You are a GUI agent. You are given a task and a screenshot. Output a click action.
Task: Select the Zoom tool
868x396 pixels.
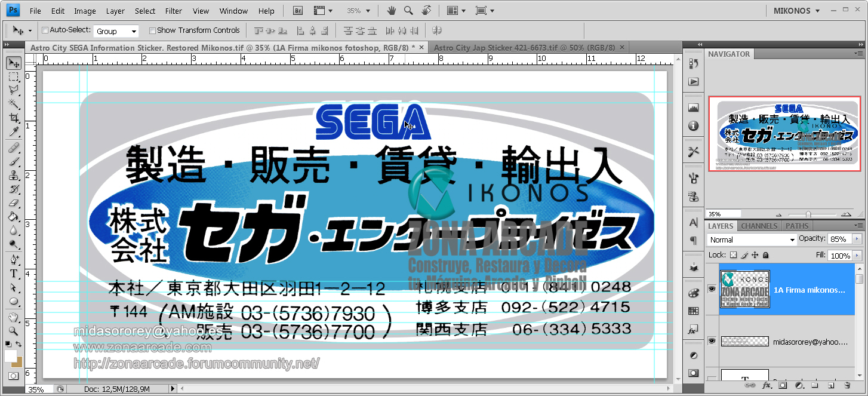point(13,331)
